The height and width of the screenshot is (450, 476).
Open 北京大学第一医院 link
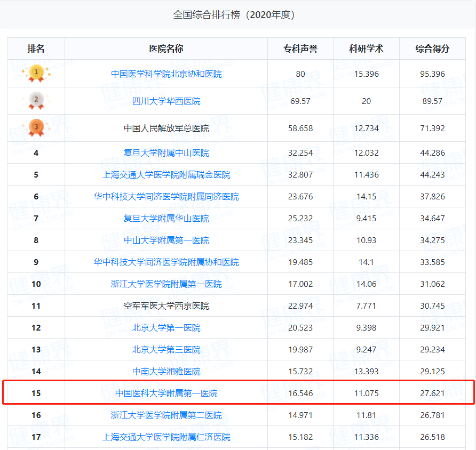coord(166,327)
